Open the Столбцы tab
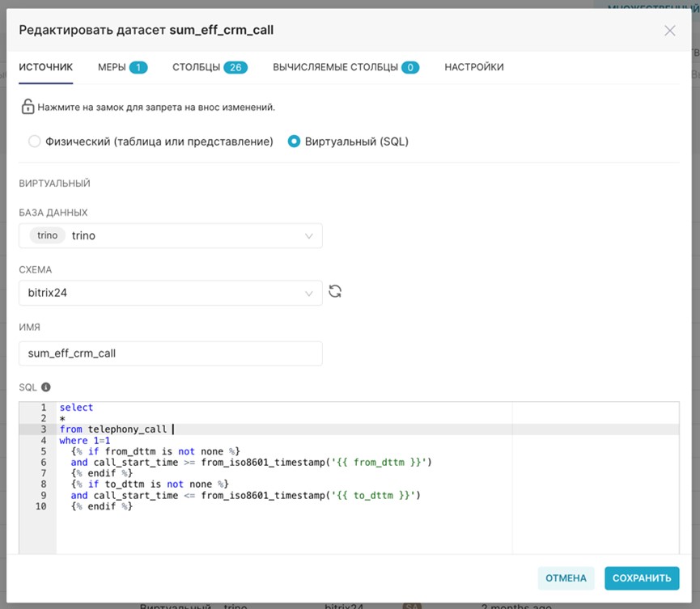 pos(209,67)
